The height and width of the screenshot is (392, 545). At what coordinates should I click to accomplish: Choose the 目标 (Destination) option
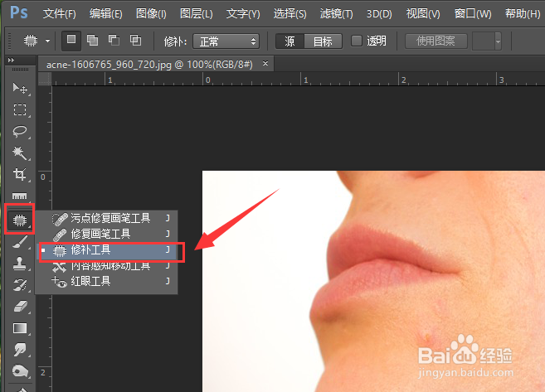click(x=323, y=41)
